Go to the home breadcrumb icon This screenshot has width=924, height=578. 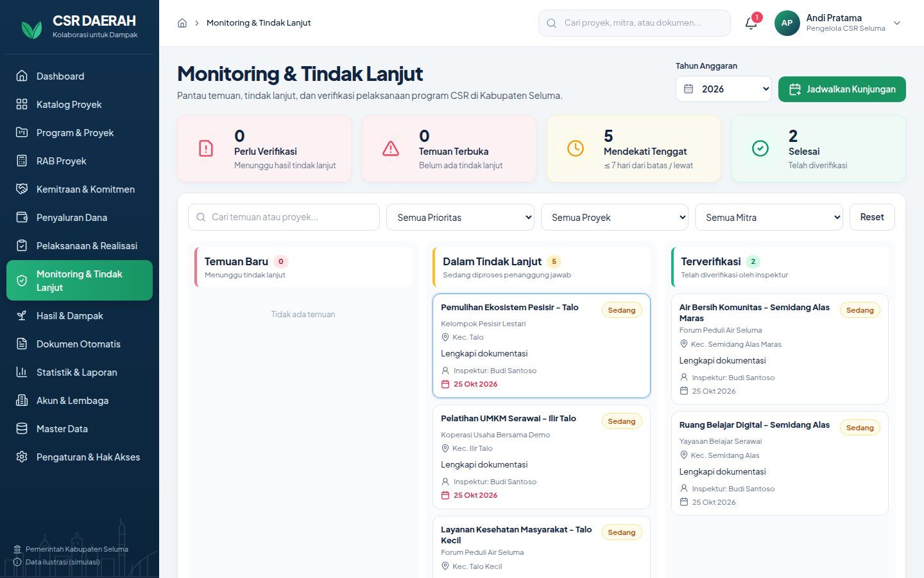pos(182,23)
